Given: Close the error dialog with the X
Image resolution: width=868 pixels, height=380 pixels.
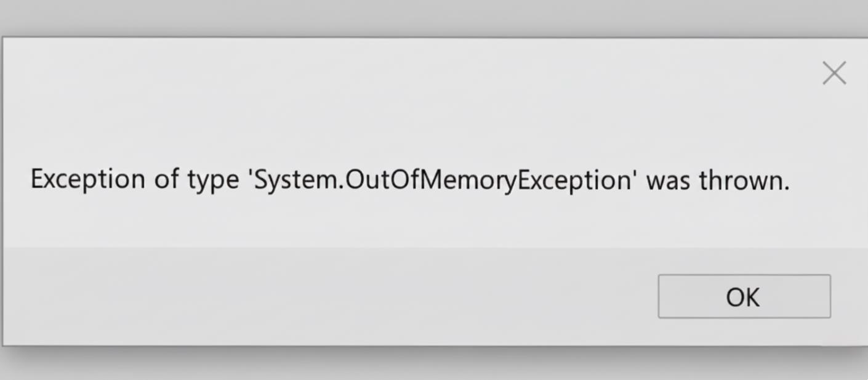Looking at the screenshot, I should coord(834,73).
